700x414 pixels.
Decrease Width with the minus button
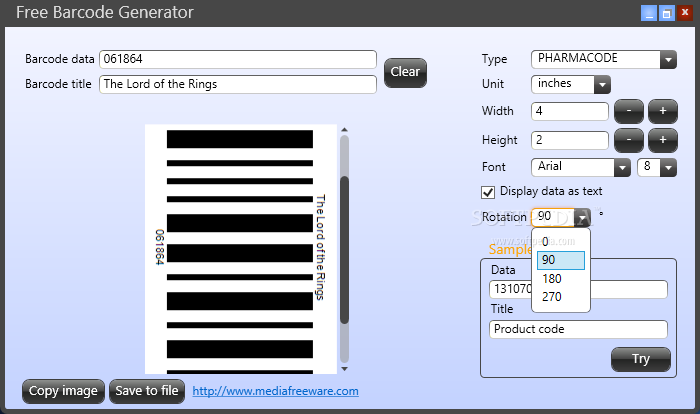pyautogui.click(x=629, y=111)
